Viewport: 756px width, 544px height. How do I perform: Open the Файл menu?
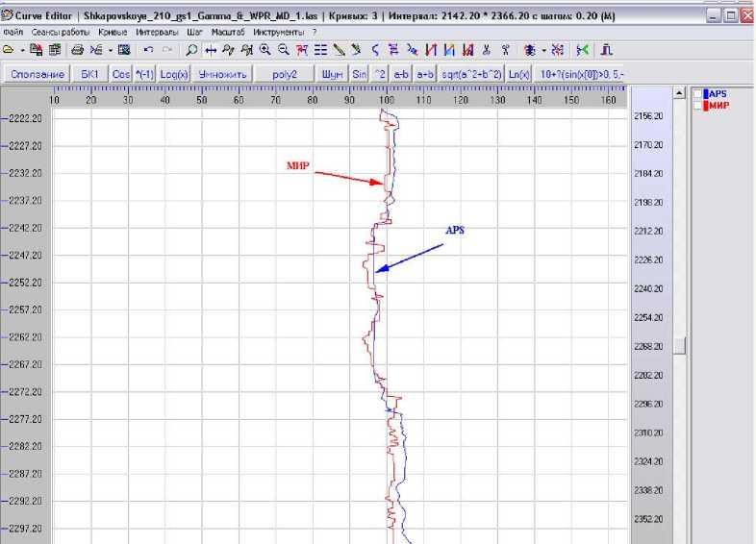[13, 33]
